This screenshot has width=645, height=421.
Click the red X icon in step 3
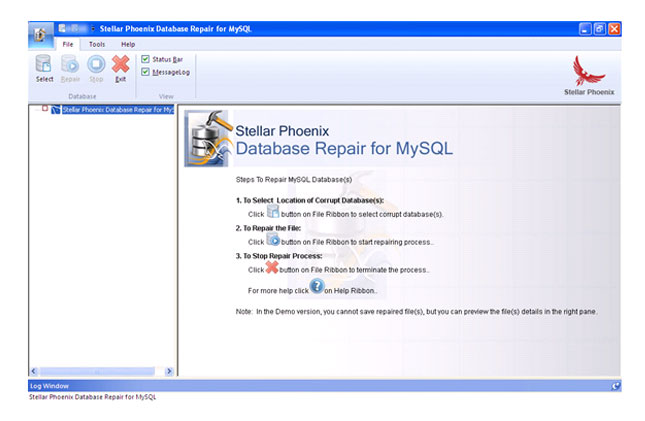point(271,267)
